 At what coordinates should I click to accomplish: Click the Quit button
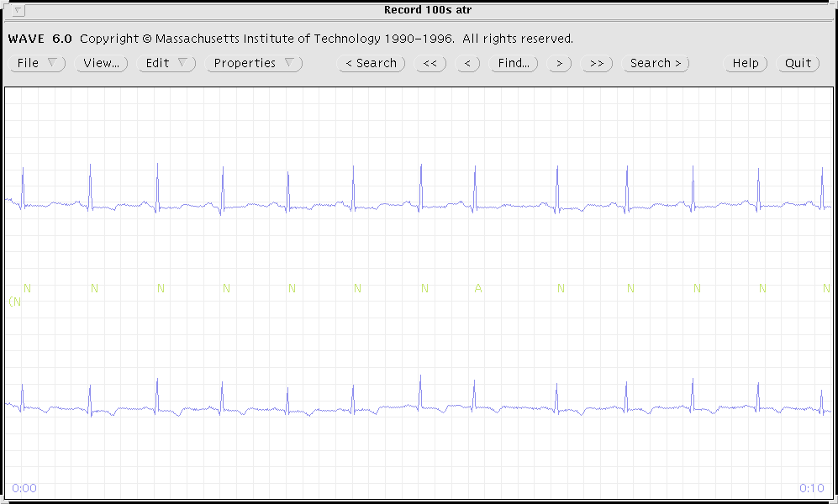click(797, 63)
